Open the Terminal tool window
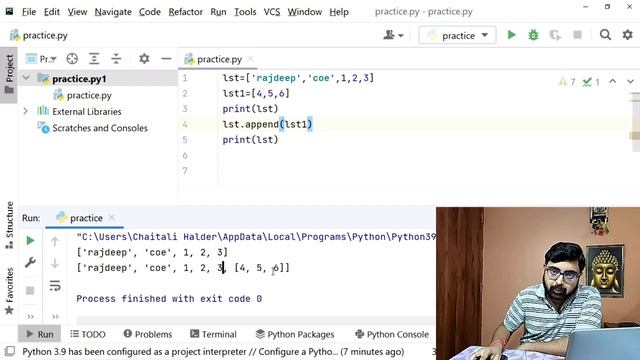The width and height of the screenshot is (640, 360). click(x=213, y=334)
